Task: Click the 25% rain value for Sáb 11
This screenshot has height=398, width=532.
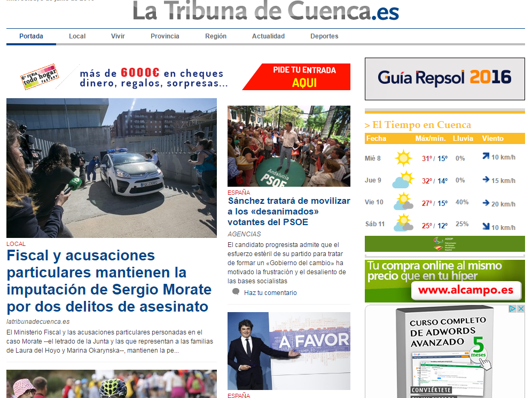Action: coord(462,224)
